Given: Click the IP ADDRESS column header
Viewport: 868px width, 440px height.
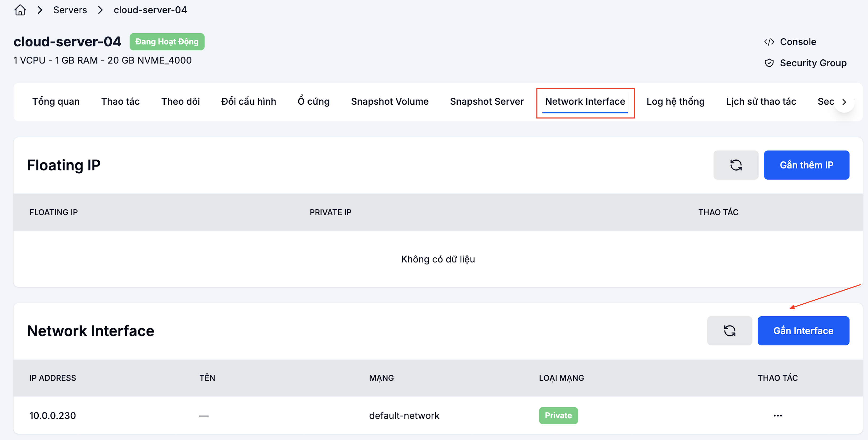Looking at the screenshot, I should (x=53, y=378).
